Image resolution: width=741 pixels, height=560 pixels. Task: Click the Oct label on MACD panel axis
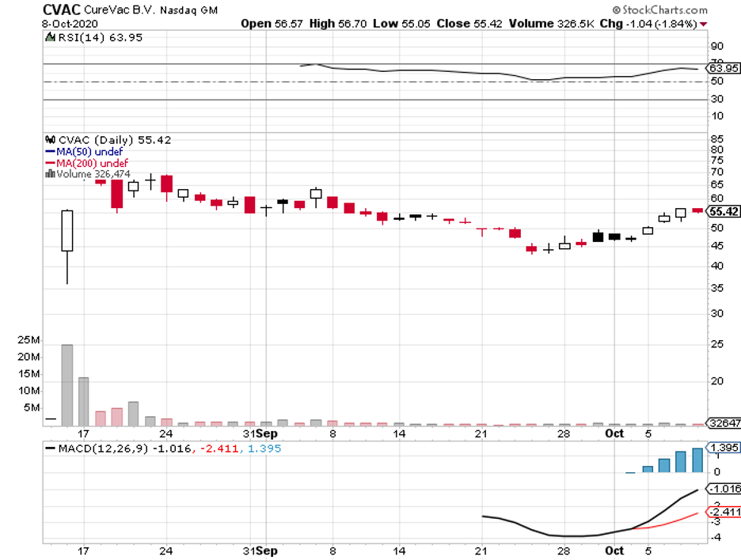click(x=614, y=551)
